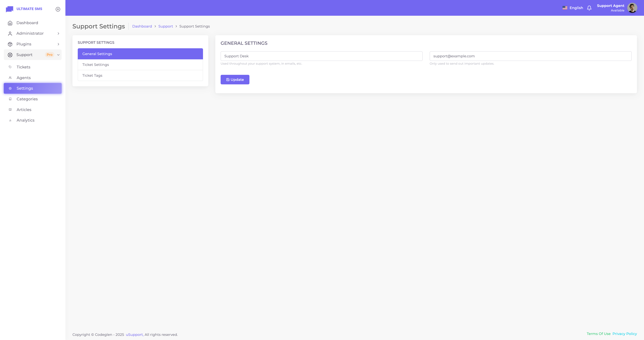The width and height of the screenshot is (644, 340).
Task: Open Categories from the sidebar
Action: (x=27, y=99)
